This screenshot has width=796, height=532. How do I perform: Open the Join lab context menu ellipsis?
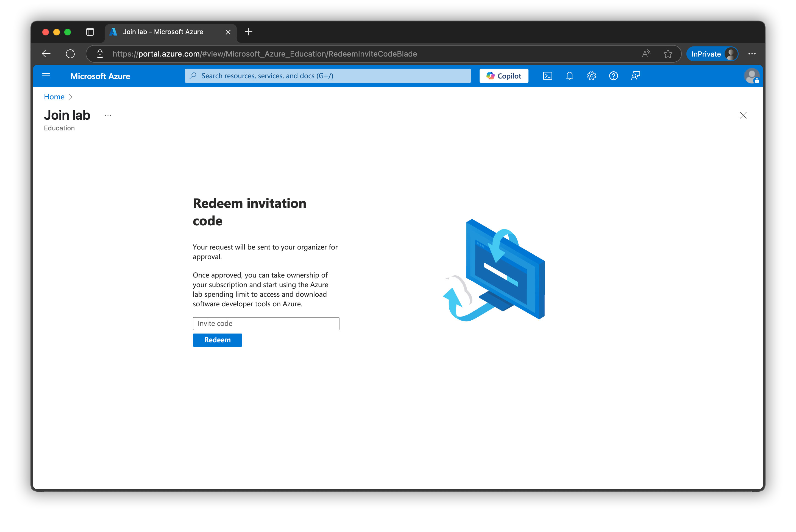[x=108, y=115]
